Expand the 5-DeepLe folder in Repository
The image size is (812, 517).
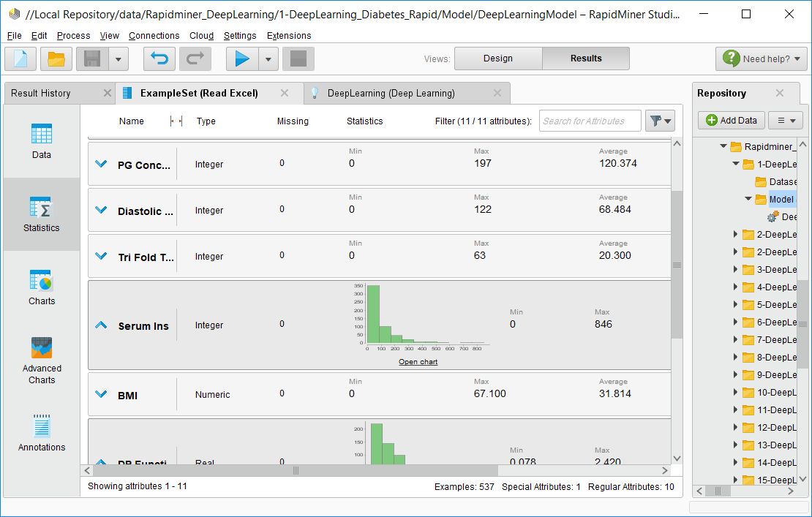click(x=735, y=304)
